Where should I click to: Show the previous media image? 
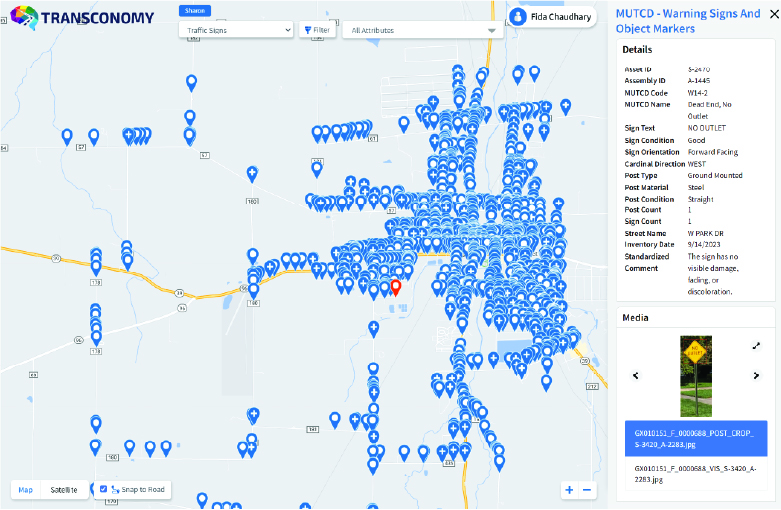point(636,376)
